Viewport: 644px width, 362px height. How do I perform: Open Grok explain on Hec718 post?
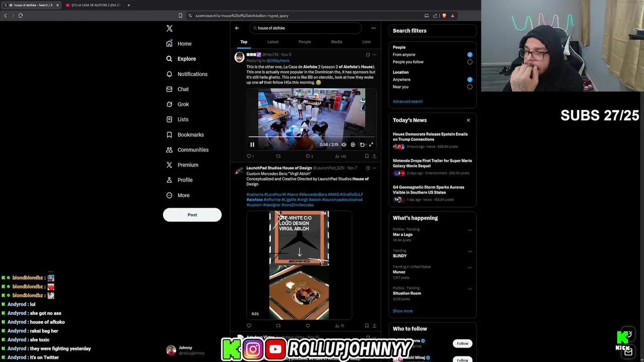click(368, 55)
